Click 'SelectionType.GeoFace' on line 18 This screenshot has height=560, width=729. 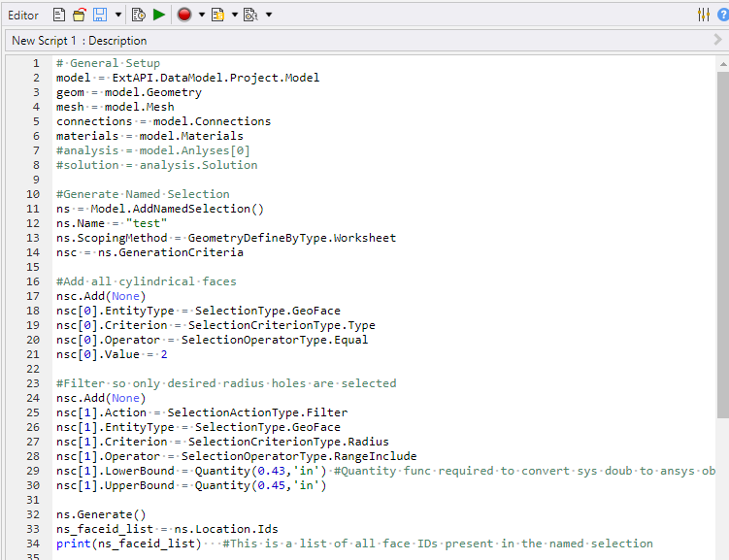(268, 311)
